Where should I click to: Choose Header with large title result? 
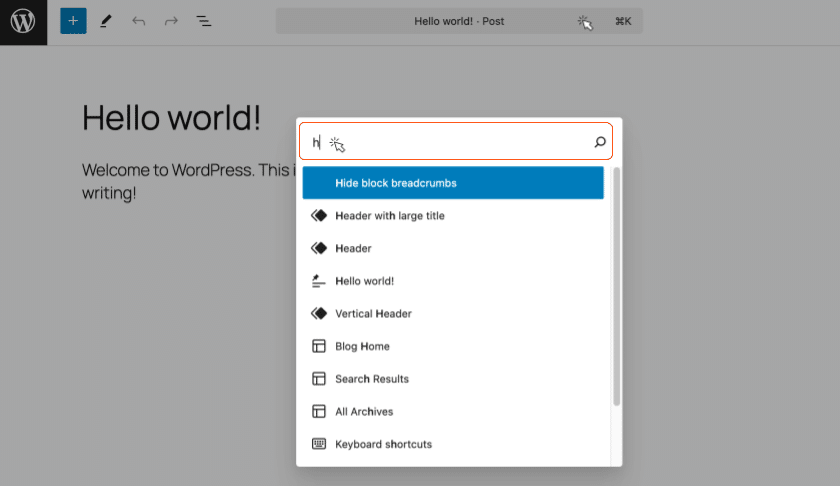389,216
